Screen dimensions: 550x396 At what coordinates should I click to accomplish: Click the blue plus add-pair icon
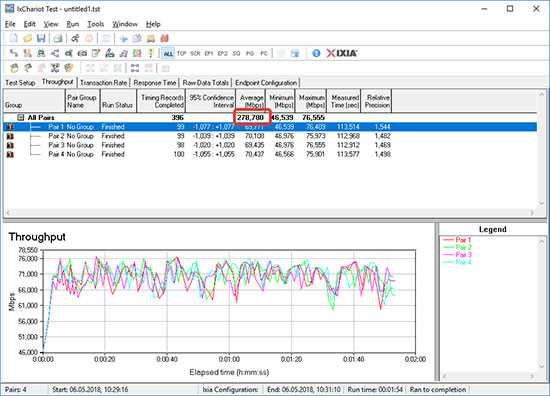point(123,38)
